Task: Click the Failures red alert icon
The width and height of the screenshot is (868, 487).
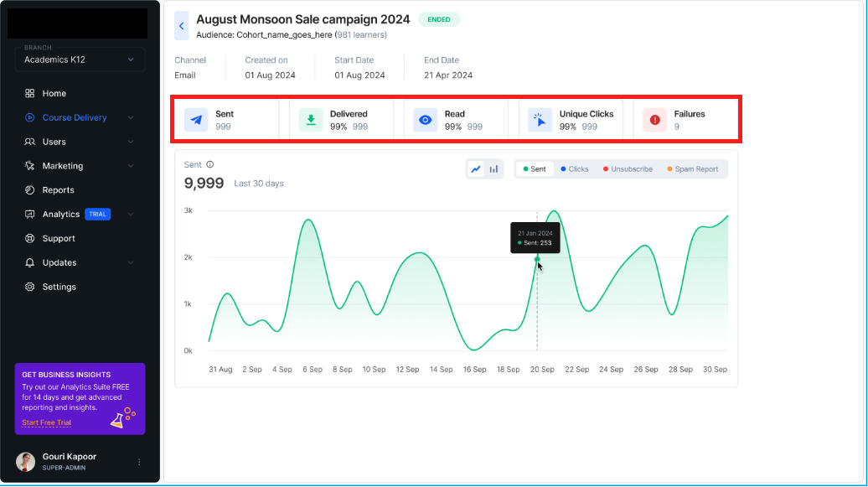Action: [x=654, y=120]
